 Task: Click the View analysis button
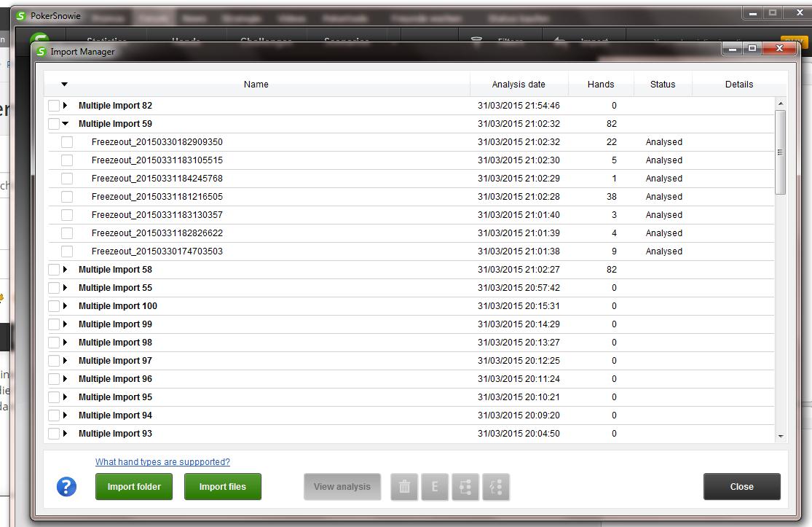[x=342, y=487]
